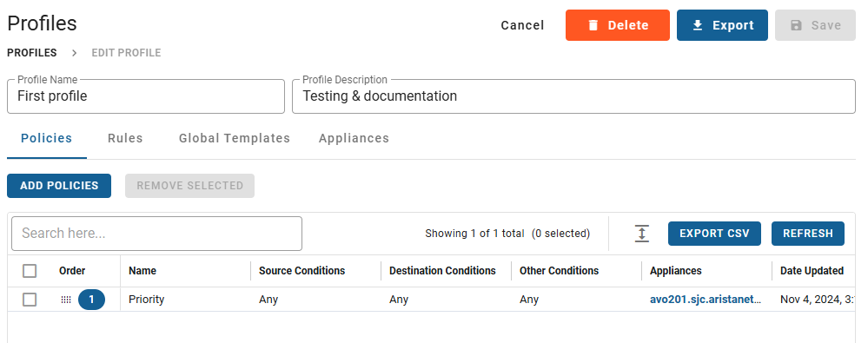868x343 pixels.
Task: Open the avo201.sjc.aristanet appliance link
Action: point(706,300)
